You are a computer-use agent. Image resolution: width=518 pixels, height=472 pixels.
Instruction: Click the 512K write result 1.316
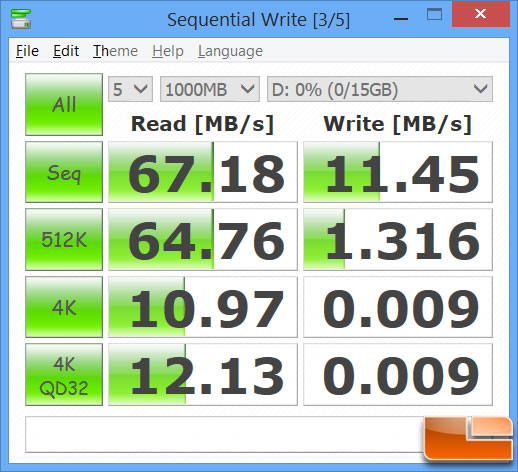click(398, 239)
